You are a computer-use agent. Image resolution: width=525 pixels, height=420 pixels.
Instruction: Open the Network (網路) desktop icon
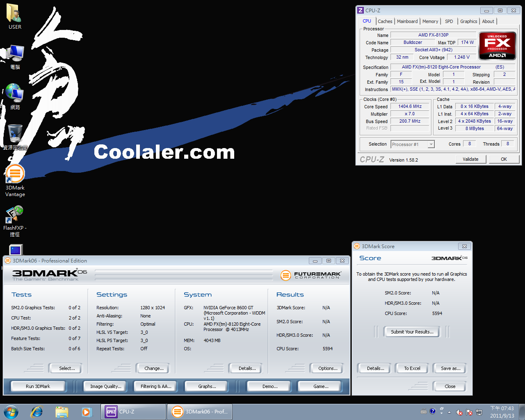click(15, 97)
